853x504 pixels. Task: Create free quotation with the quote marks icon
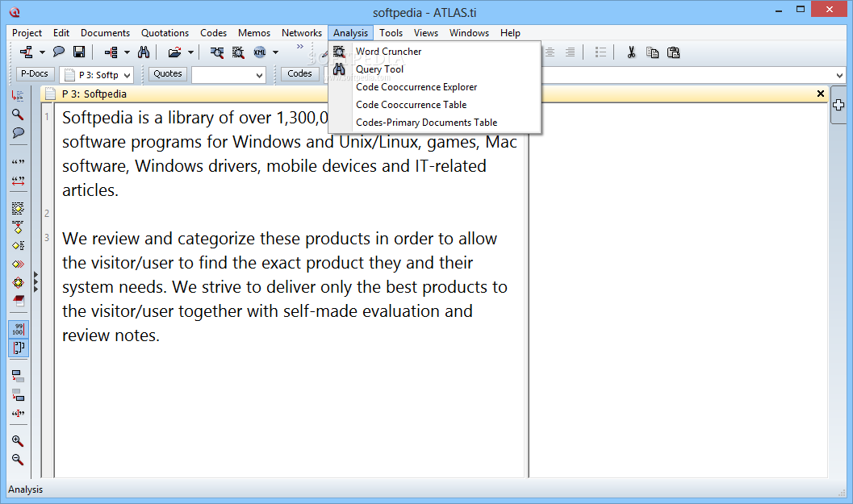pos(18,162)
